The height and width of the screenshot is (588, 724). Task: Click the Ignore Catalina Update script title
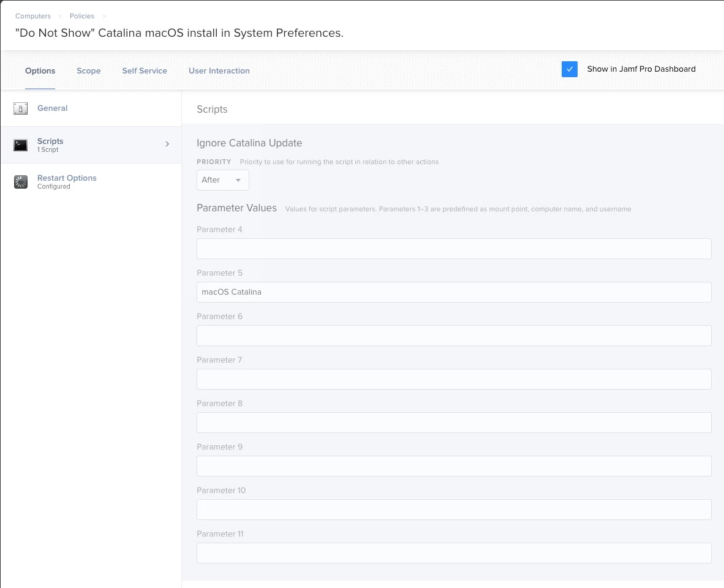tap(249, 143)
